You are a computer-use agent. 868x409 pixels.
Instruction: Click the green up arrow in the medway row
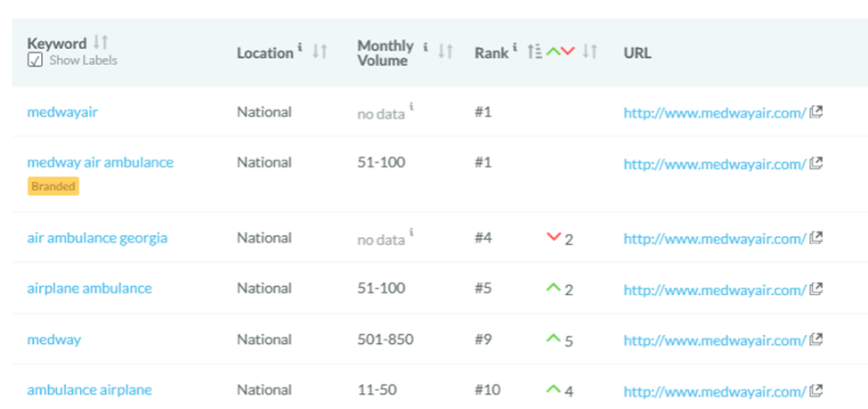(x=554, y=338)
